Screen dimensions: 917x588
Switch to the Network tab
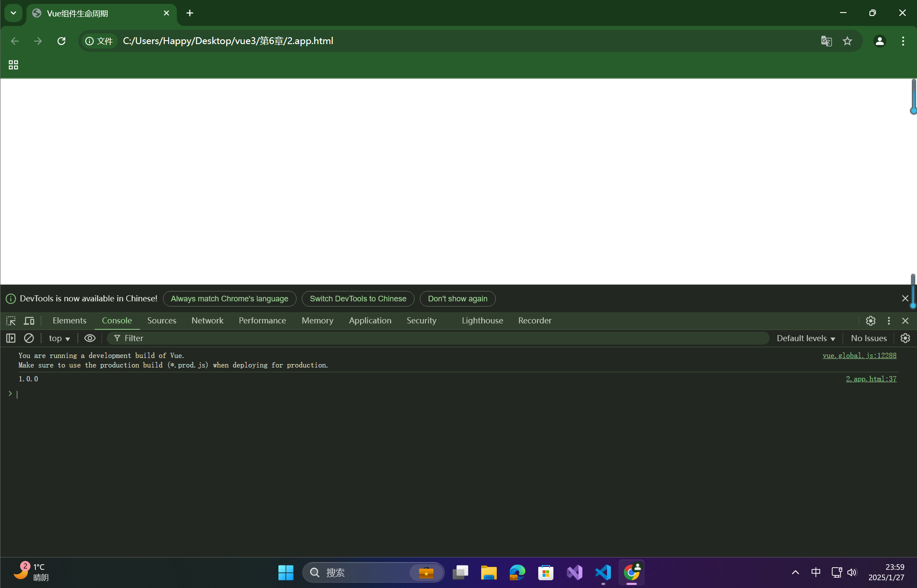coord(207,321)
